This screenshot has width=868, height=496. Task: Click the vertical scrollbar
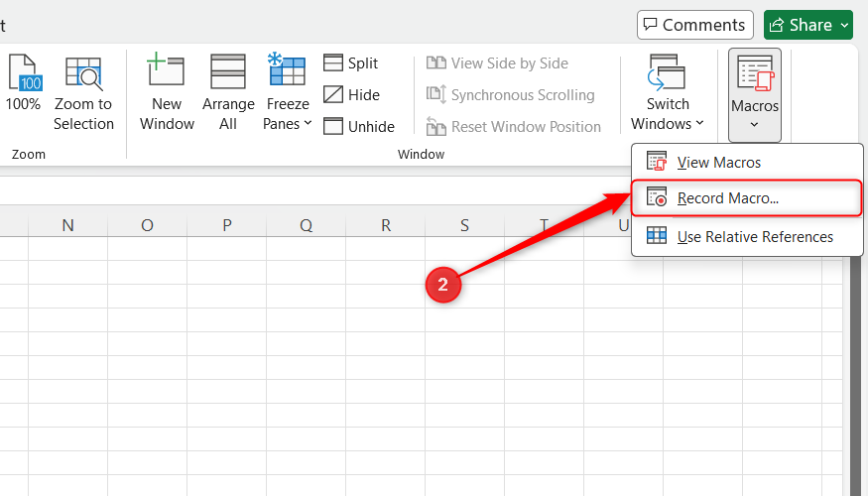click(x=855, y=376)
